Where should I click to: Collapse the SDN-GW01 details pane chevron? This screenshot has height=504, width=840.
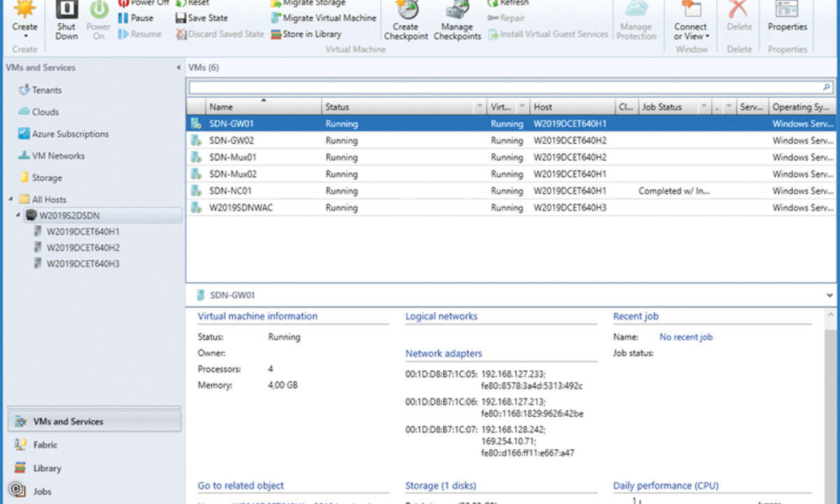tap(829, 295)
